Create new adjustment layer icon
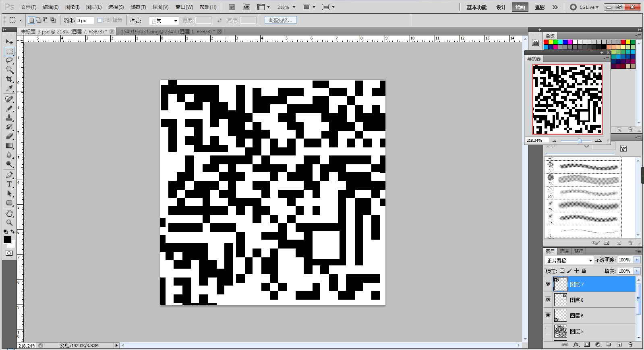644x350 pixels. coord(598,344)
